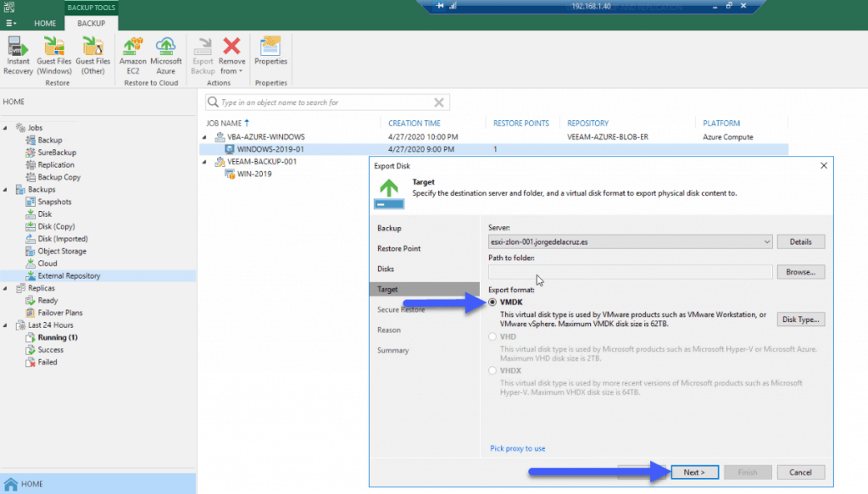Select Disk (Copy) backups node
Image resolution: width=868 pixels, height=494 pixels.
[x=56, y=226]
